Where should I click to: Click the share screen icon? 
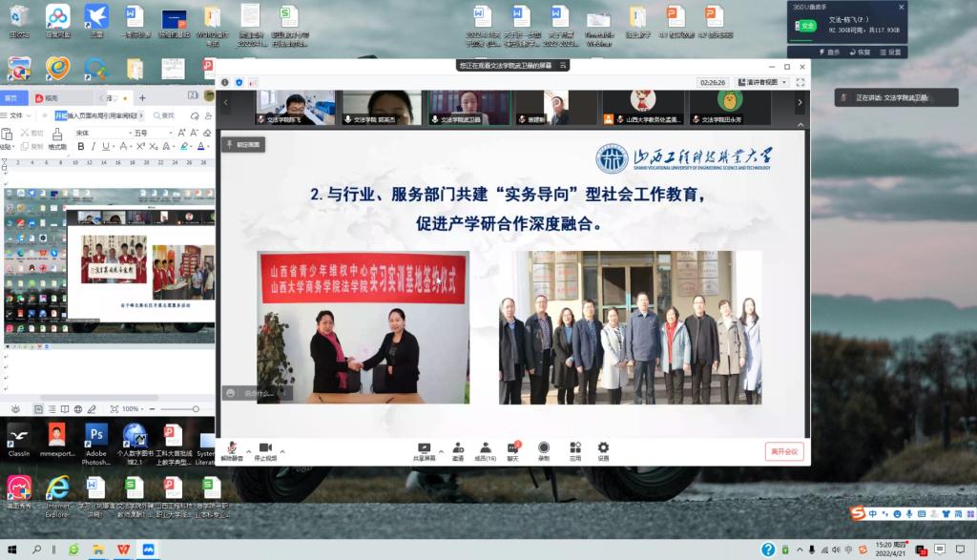(x=425, y=448)
